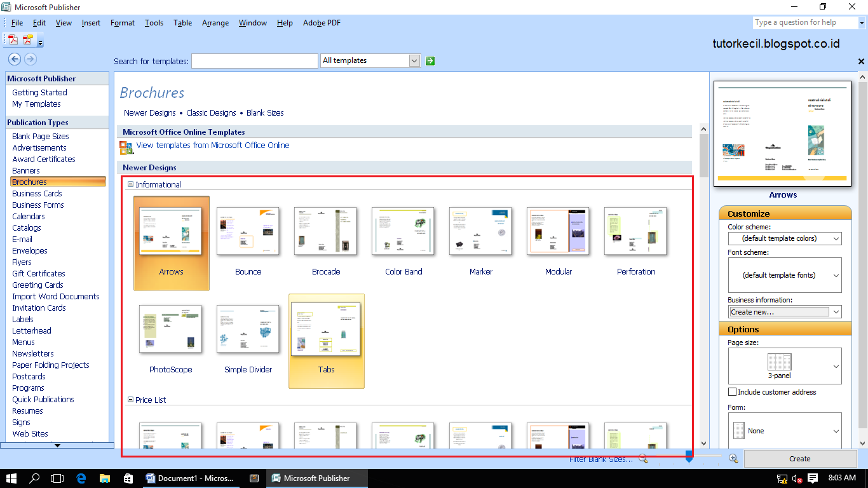Click the Back navigation arrow
868x488 pixels.
pyautogui.click(x=14, y=59)
